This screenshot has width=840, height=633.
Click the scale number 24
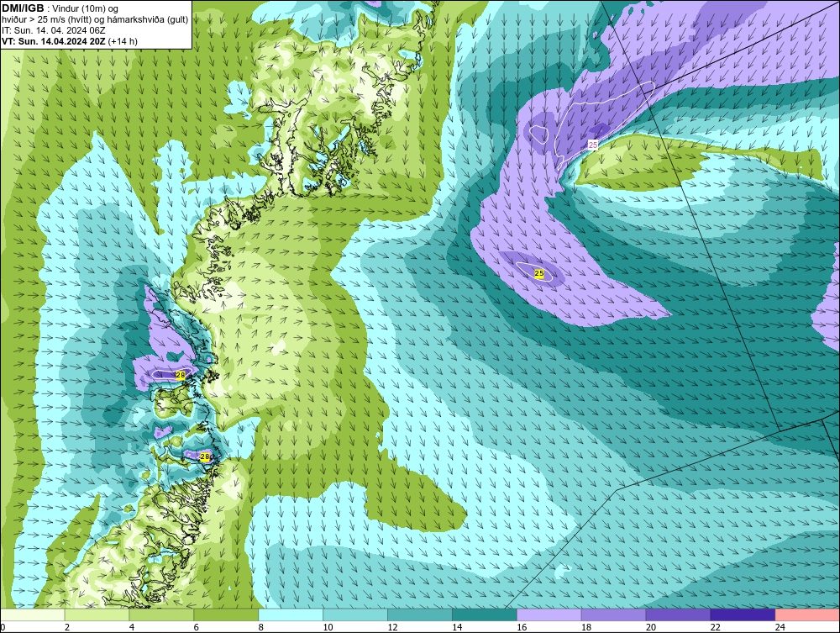point(780,627)
